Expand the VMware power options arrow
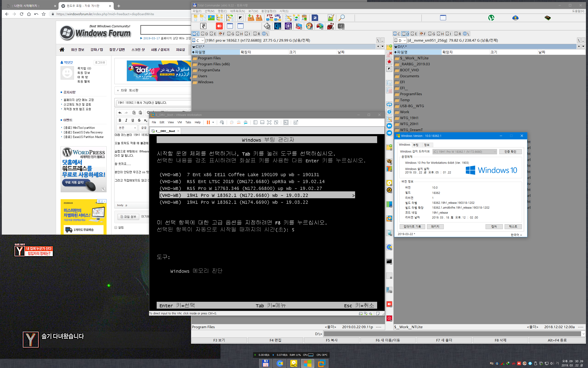This screenshot has width=588, height=368. click(213, 122)
